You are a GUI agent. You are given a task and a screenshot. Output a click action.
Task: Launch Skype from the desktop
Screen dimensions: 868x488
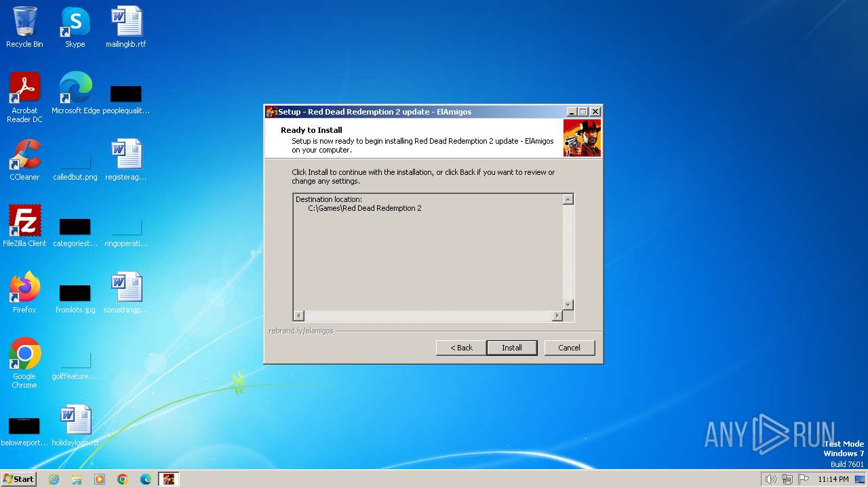pyautogui.click(x=75, y=27)
